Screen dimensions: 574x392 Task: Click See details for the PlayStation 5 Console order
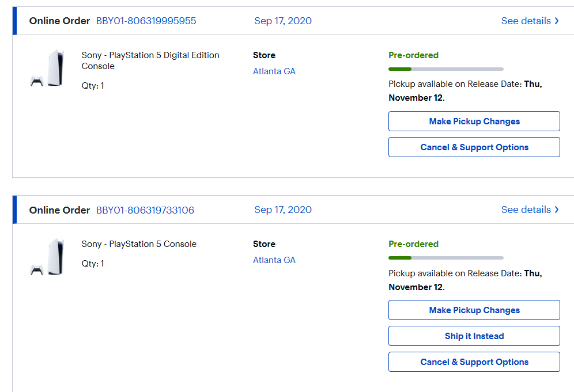pyautogui.click(x=526, y=210)
